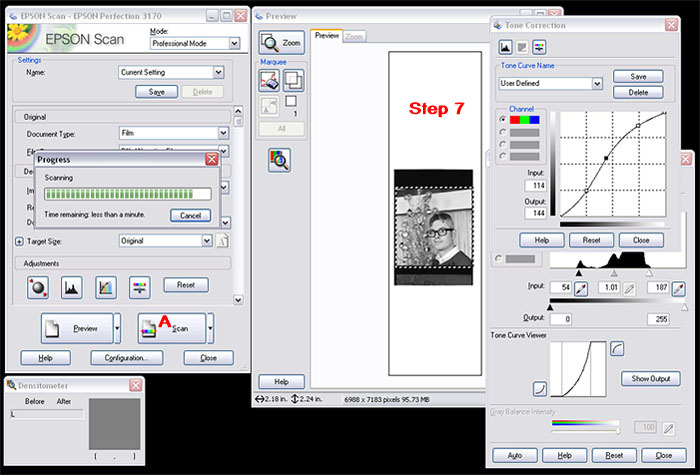Screen dimensions: 700x475
Task: Click Reset in the Adjustments section
Action: click(x=186, y=285)
